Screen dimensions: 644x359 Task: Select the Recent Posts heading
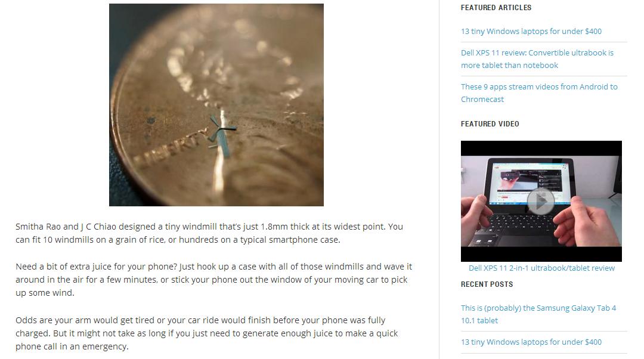coord(487,284)
